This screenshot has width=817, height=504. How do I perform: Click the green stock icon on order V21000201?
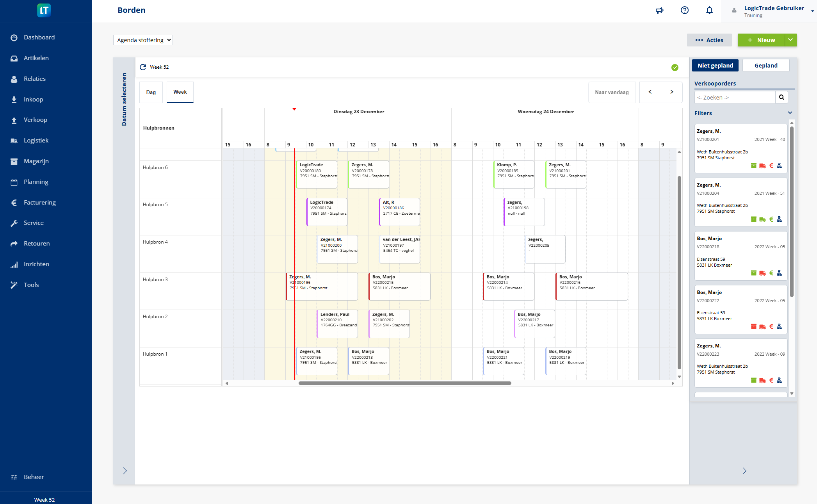pyautogui.click(x=753, y=166)
